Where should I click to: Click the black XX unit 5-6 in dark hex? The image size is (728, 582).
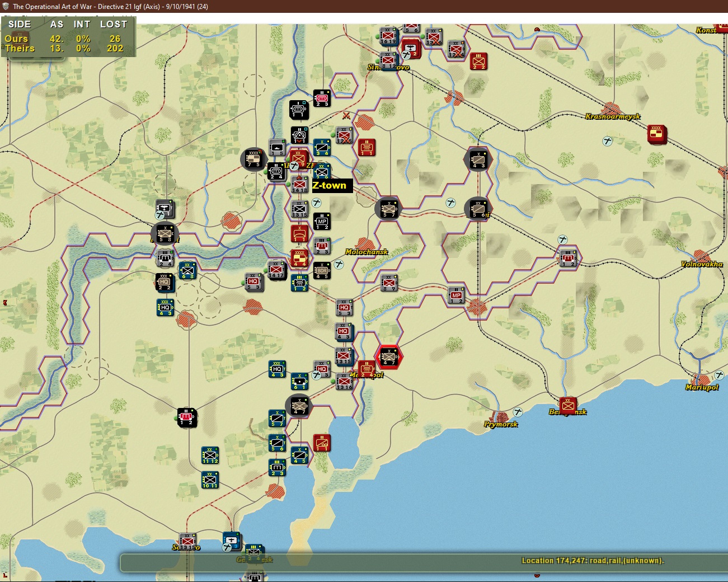pos(478,209)
